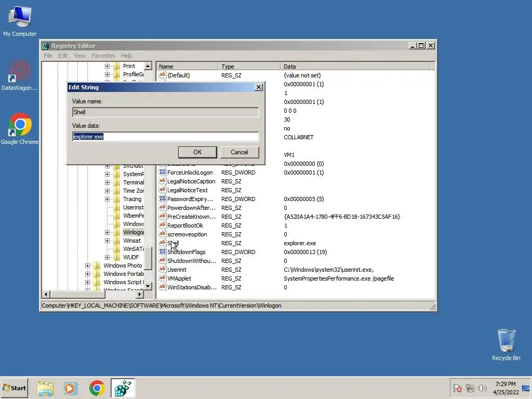Click the Action Center flag tray icon

(x=457, y=388)
